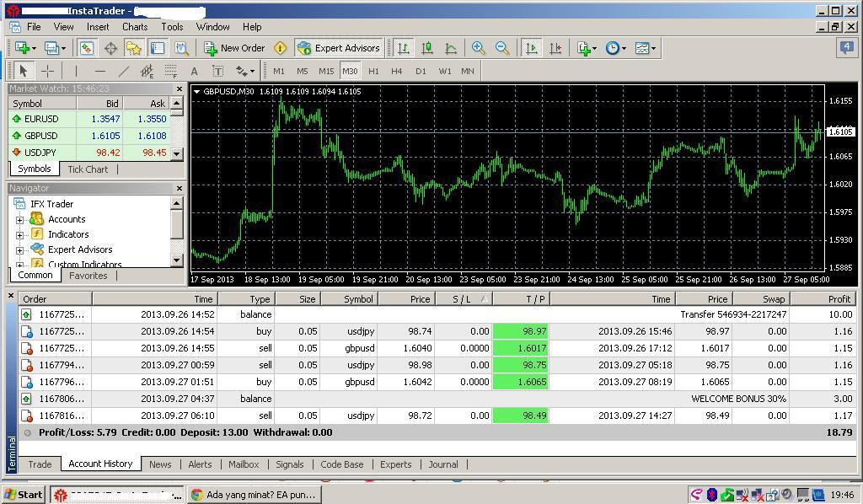
Task: Switch timeframe to M15
Action: coord(326,71)
